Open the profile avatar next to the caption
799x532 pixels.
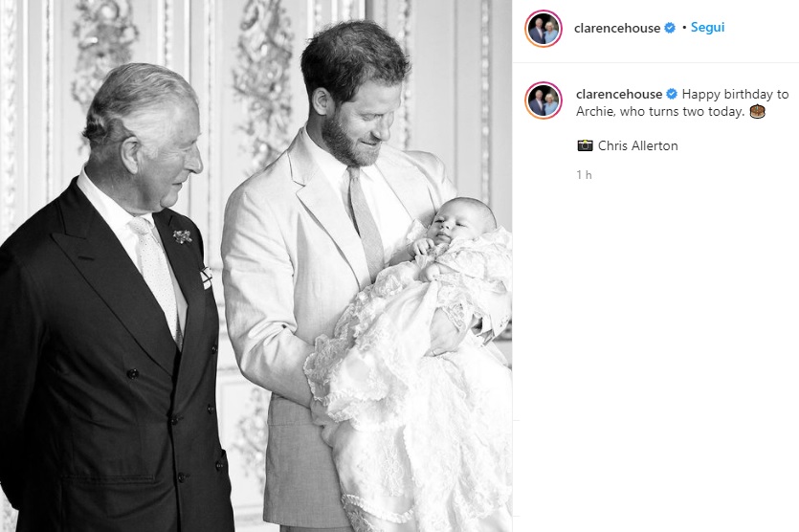(x=544, y=100)
